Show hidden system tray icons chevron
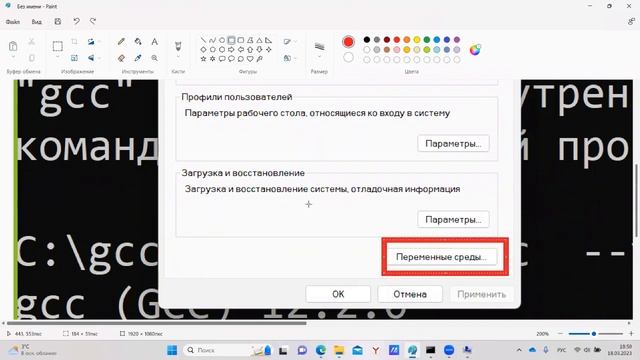 519,350
